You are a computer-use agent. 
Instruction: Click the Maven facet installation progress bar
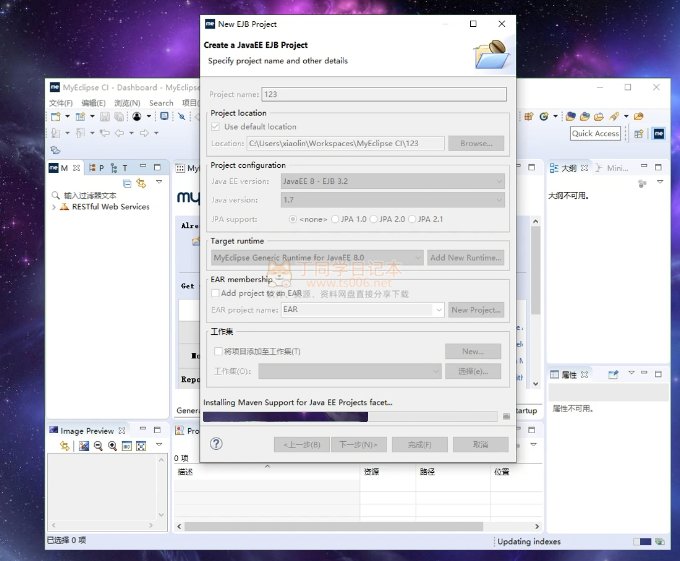click(350, 417)
